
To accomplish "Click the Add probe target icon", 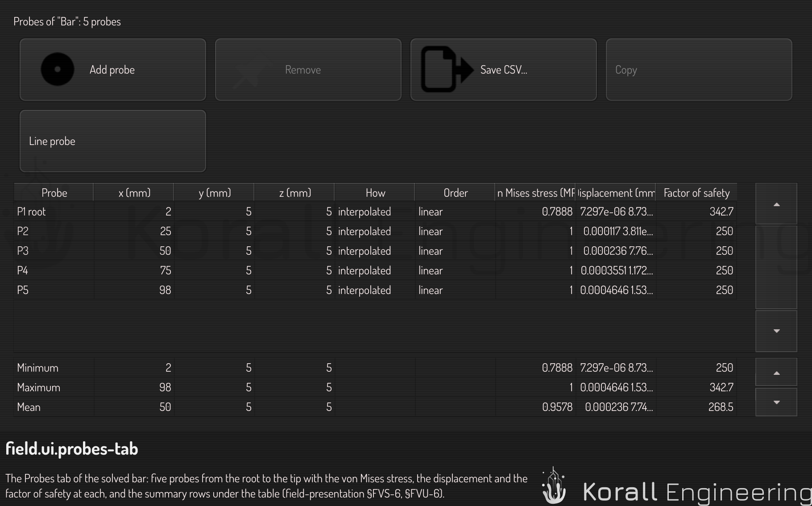I will pyautogui.click(x=58, y=69).
